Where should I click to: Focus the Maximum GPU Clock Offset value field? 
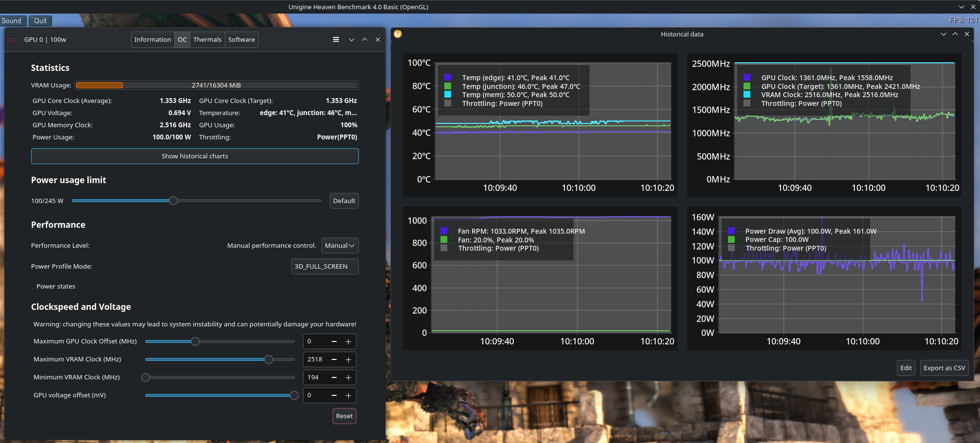pos(315,341)
